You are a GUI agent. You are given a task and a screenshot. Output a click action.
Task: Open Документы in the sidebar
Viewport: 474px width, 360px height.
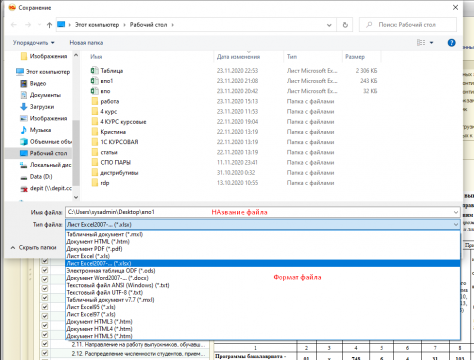click(41, 95)
